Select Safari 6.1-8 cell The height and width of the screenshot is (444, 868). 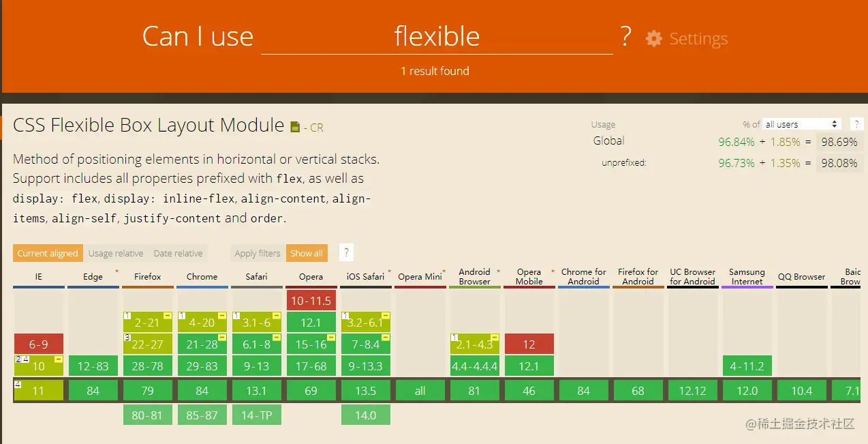pyautogui.click(x=257, y=344)
